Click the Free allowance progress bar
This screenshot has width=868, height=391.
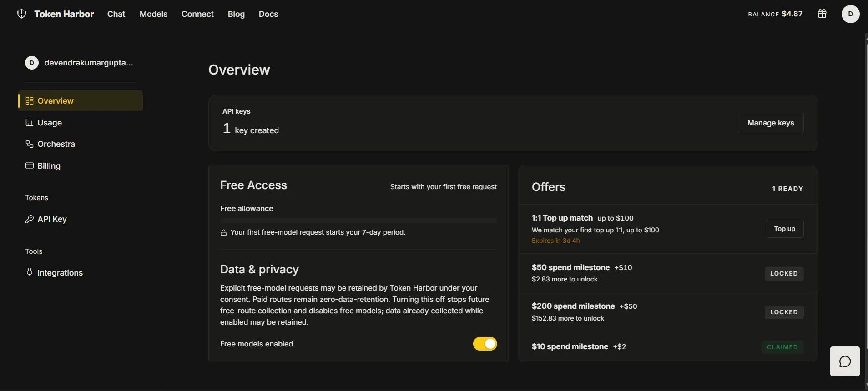[x=358, y=221]
